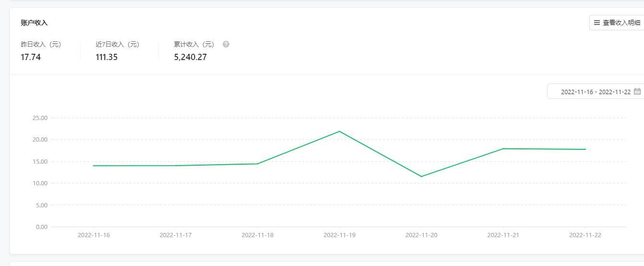Click the question mark help icon beside 累计收入
The width and height of the screenshot is (644, 266).
tap(226, 44)
